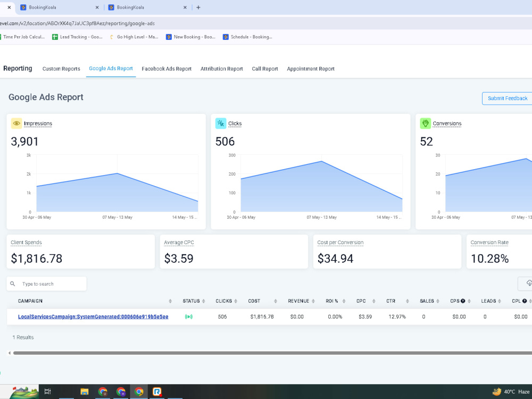Close the first BookingKoala tab
This screenshot has width=532, height=399.
click(x=97, y=7)
